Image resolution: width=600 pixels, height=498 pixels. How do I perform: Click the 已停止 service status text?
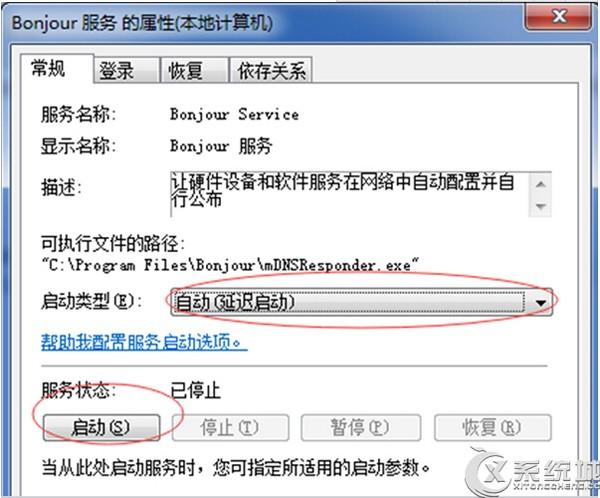[x=196, y=391]
